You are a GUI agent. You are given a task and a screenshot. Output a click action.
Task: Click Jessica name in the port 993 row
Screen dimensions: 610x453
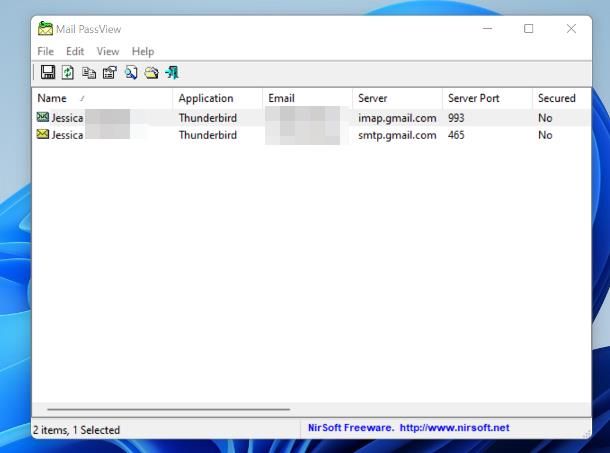[x=67, y=118]
